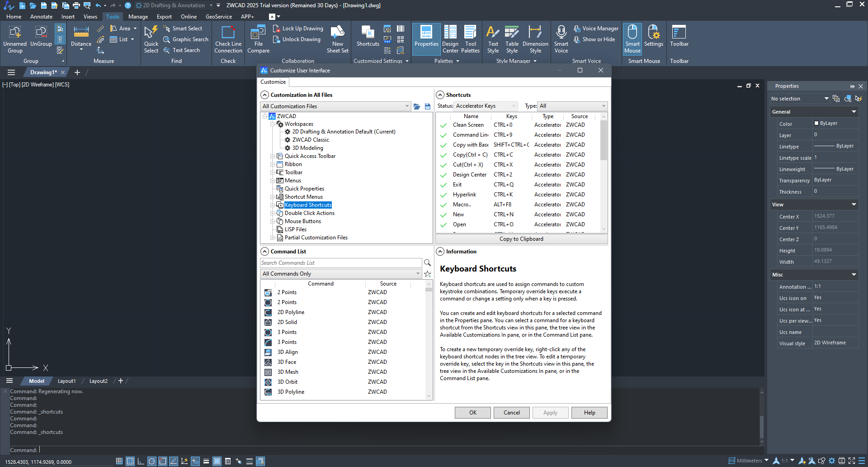The image size is (868, 467).
Task: Open the All Commands Only dropdown
Action: pyautogui.click(x=341, y=274)
